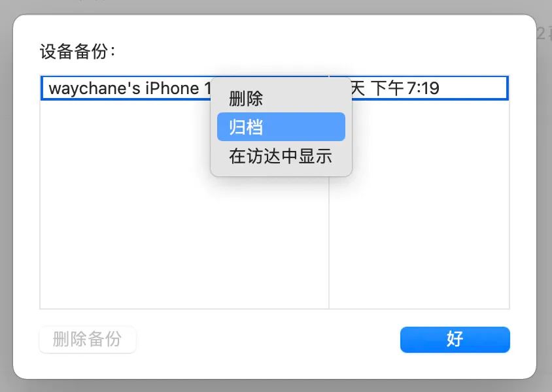Archive the selected iPhone backup
This screenshot has height=392, width=552.
281,127
